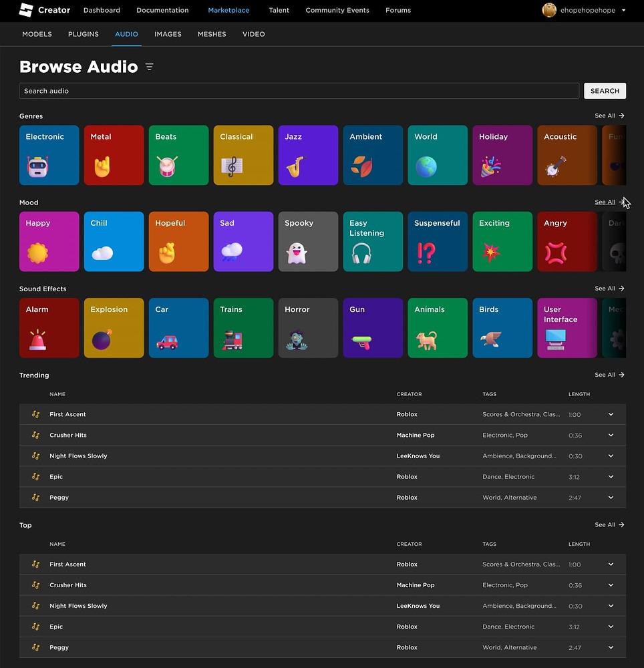Click the music note icon beside Peggy
The width and height of the screenshot is (644, 668).
coord(35,497)
